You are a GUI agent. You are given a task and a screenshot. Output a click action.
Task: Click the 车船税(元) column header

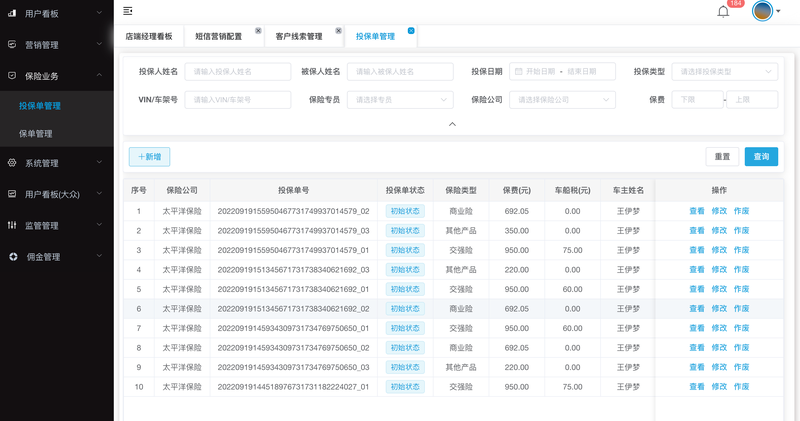click(x=572, y=190)
